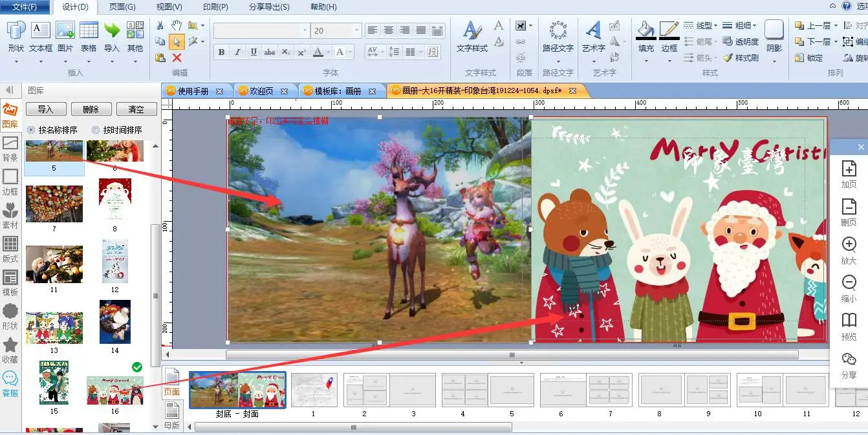Expand the font name combo box
The height and width of the screenshot is (435, 868).
[305, 30]
